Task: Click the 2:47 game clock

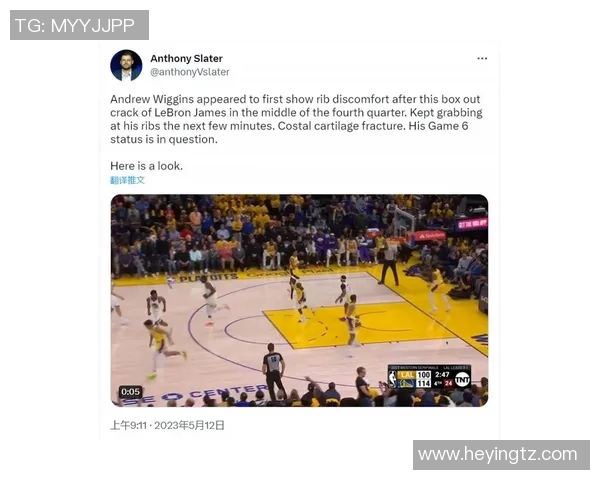Action: (x=442, y=374)
